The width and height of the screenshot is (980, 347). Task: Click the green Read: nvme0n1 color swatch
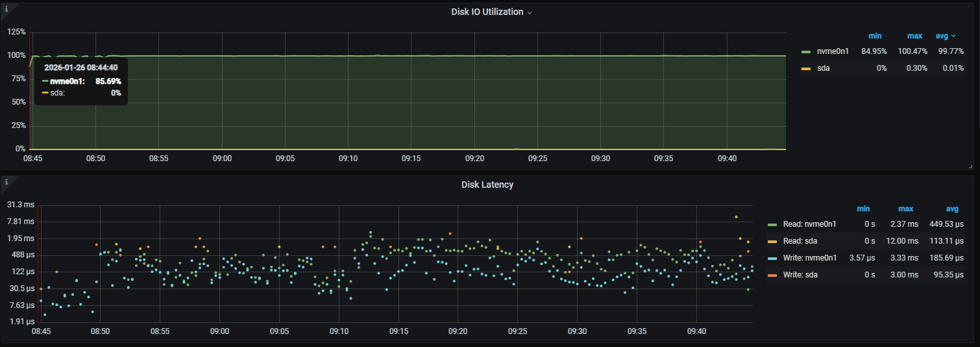[x=772, y=224]
